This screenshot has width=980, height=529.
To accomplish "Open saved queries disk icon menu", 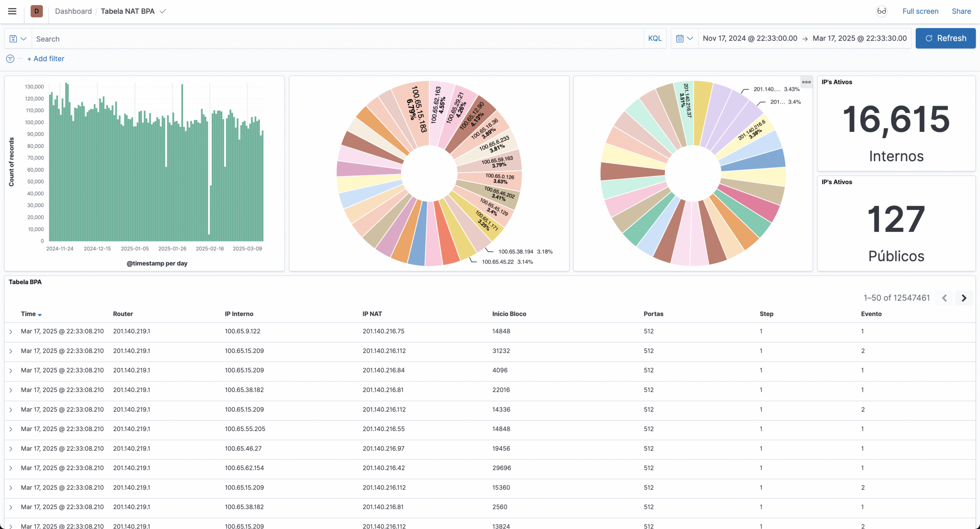I will point(18,39).
